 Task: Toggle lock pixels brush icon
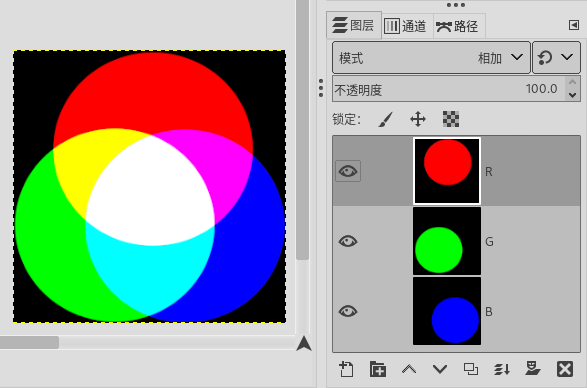click(x=385, y=119)
